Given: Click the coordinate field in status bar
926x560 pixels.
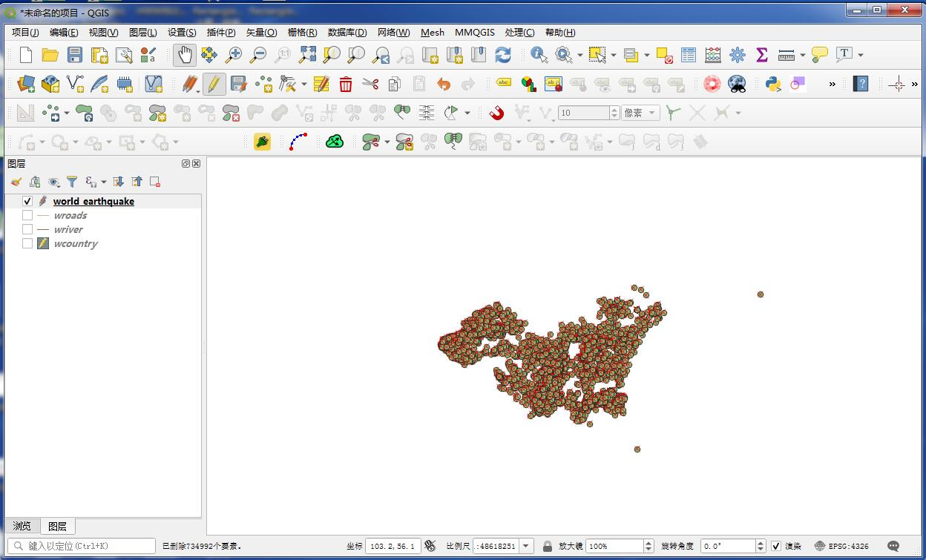Looking at the screenshot, I should point(393,546).
